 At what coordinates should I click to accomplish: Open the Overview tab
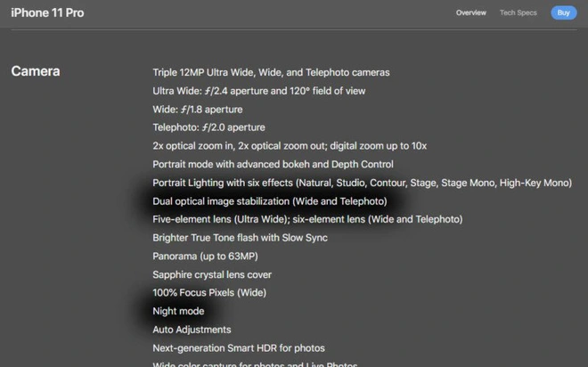(x=470, y=12)
